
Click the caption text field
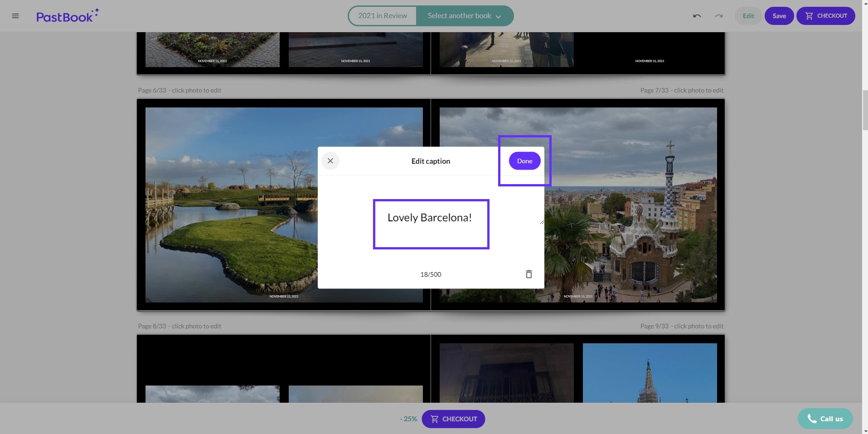(x=431, y=224)
